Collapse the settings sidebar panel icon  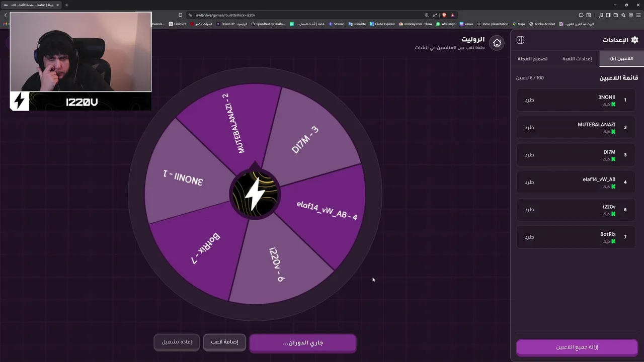[x=521, y=40]
